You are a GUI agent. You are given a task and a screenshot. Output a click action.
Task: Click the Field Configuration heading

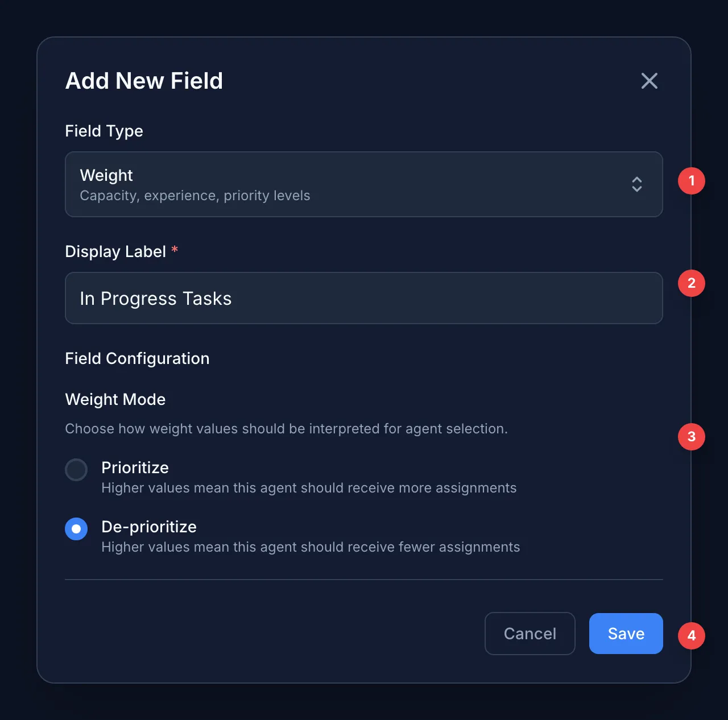coord(137,358)
